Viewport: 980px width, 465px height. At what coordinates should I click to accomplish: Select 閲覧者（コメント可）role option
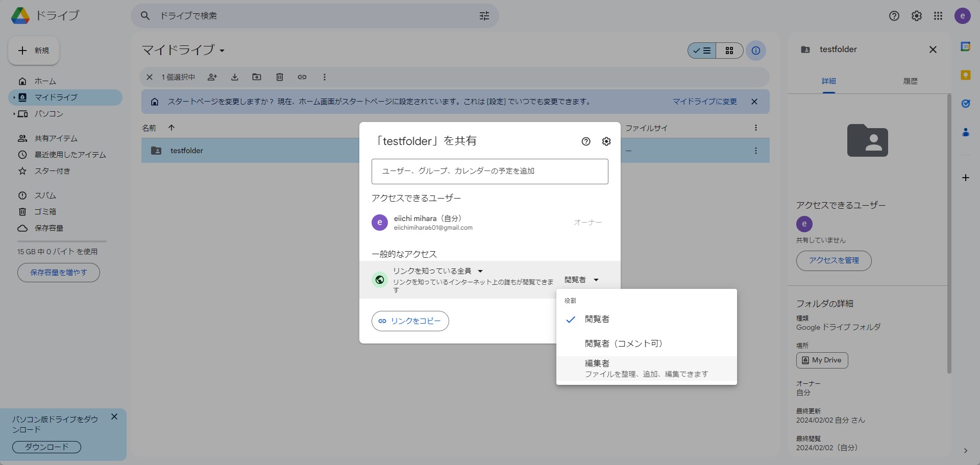tap(646, 344)
